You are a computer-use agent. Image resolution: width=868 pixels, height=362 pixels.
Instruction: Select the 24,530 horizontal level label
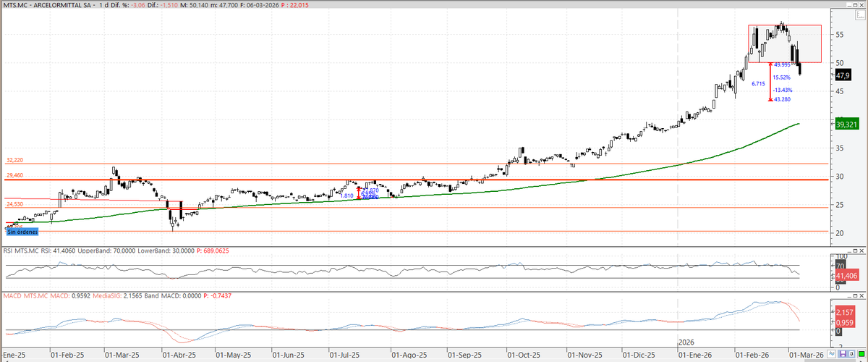click(15, 204)
